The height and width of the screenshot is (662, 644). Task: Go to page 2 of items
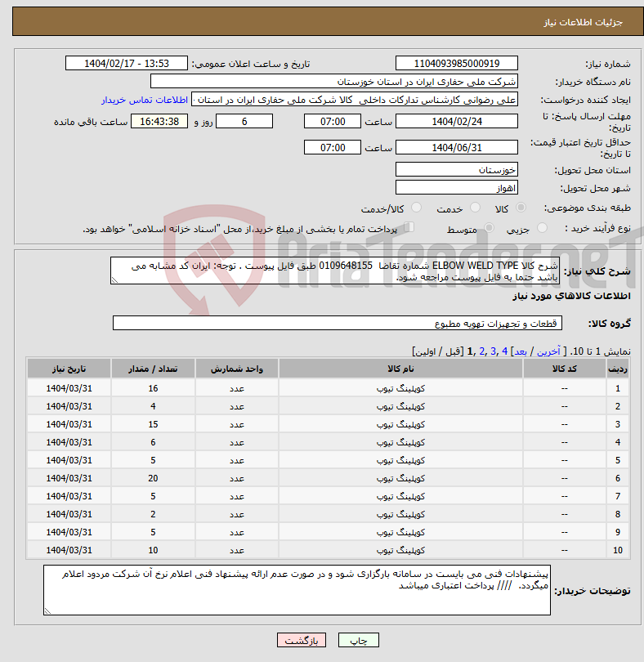(x=482, y=351)
